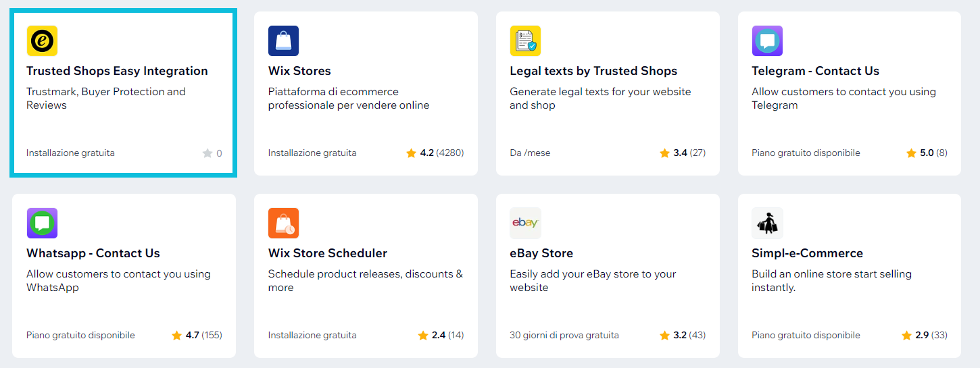Click the Whatsapp 4.7 rating star
This screenshot has height=368, width=980.
[177, 336]
